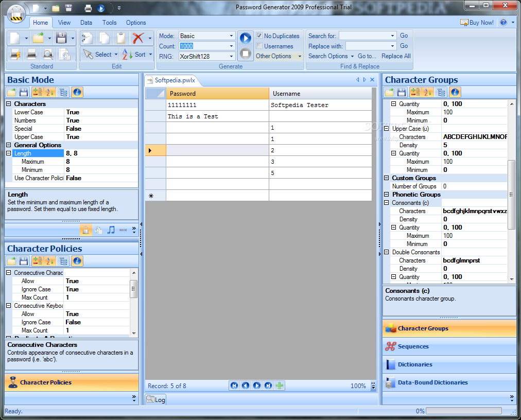The image size is (521, 420).
Task: Switch to the Home ribbon tab
Action: point(41,23)
